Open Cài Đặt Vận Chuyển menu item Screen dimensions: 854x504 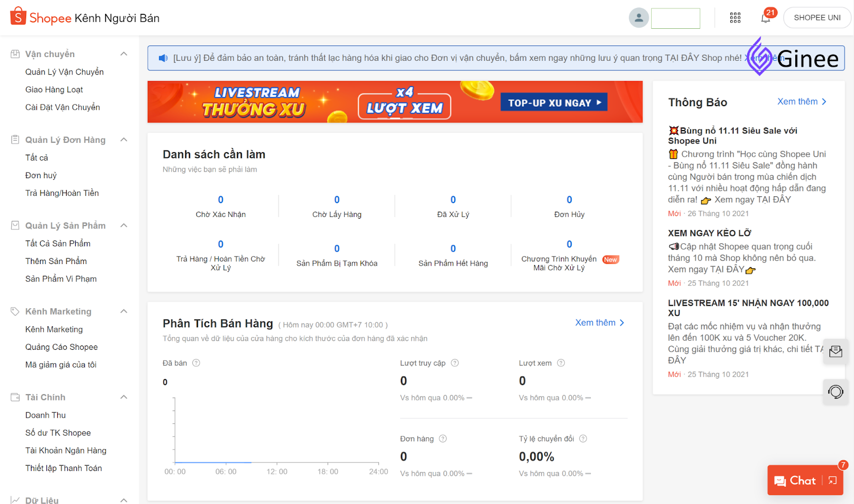pos(62,107)
